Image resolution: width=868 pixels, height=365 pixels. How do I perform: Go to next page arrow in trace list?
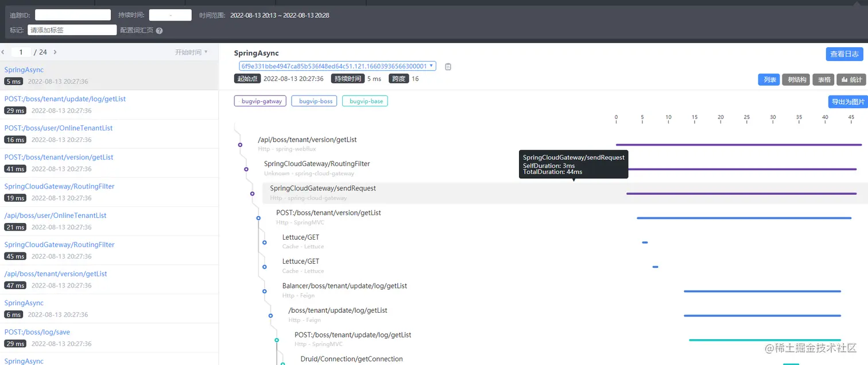coord(55,52)
